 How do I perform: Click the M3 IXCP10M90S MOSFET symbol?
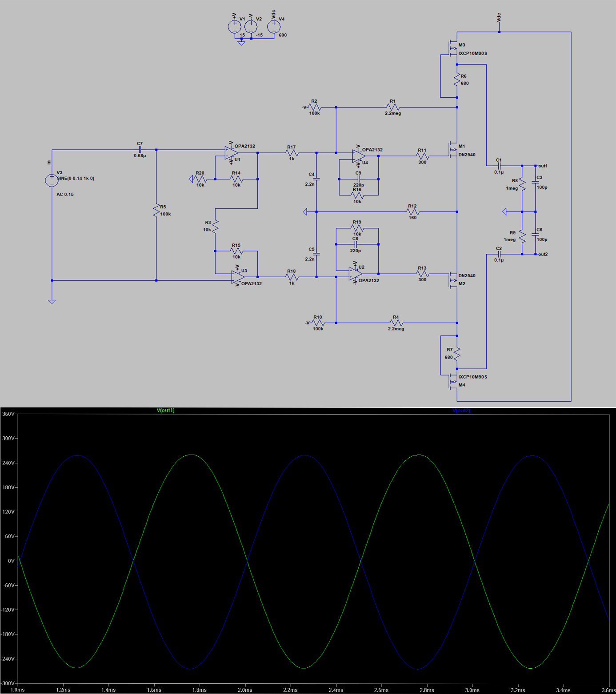click(453, 48)
